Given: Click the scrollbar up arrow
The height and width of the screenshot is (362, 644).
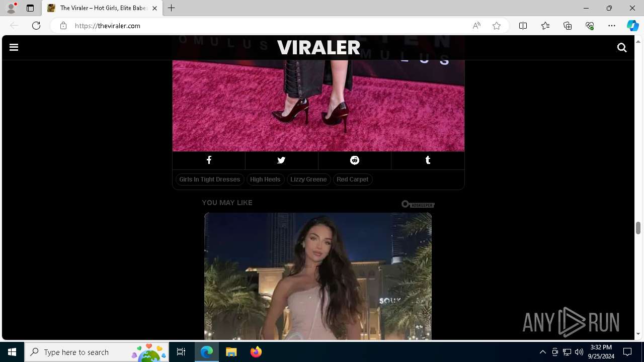Looking at the screenshot, I should (x=638, y=41).
